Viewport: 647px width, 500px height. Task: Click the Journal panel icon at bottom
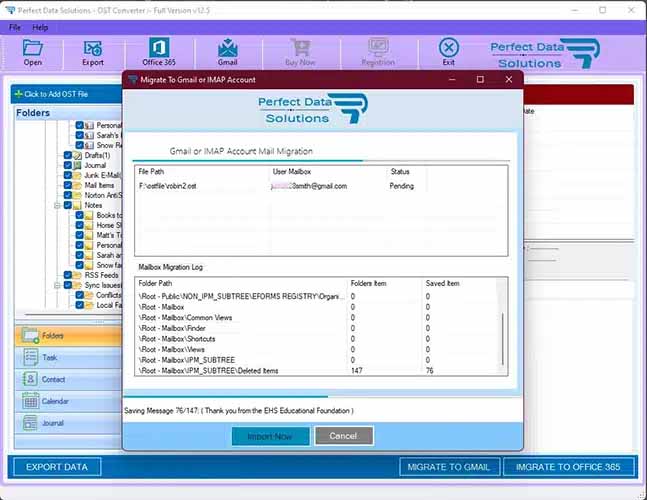31,423
